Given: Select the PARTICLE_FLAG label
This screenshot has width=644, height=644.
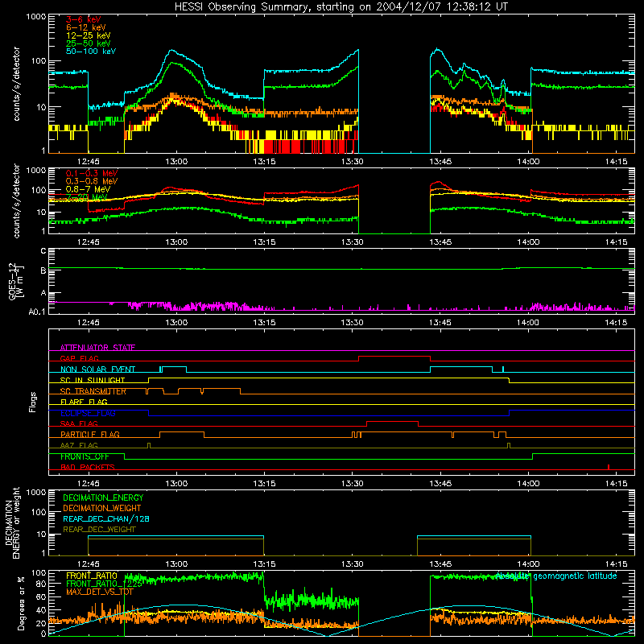Looking at the screenshot, I should pos(90,434).
